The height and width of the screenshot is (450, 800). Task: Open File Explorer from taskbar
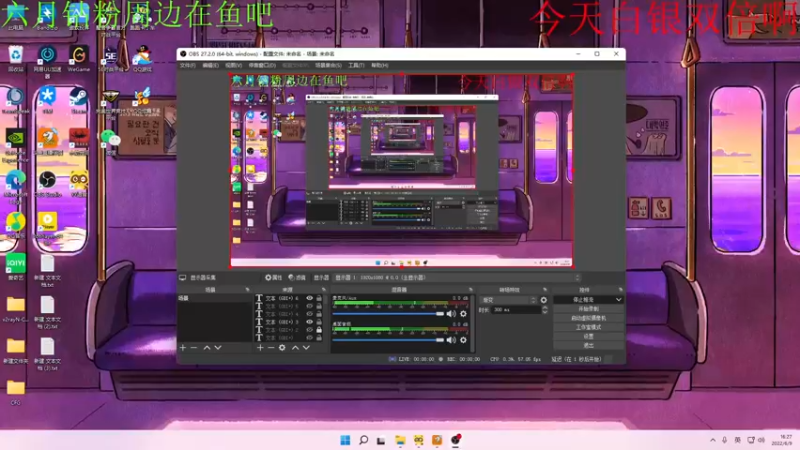point(400,440)
